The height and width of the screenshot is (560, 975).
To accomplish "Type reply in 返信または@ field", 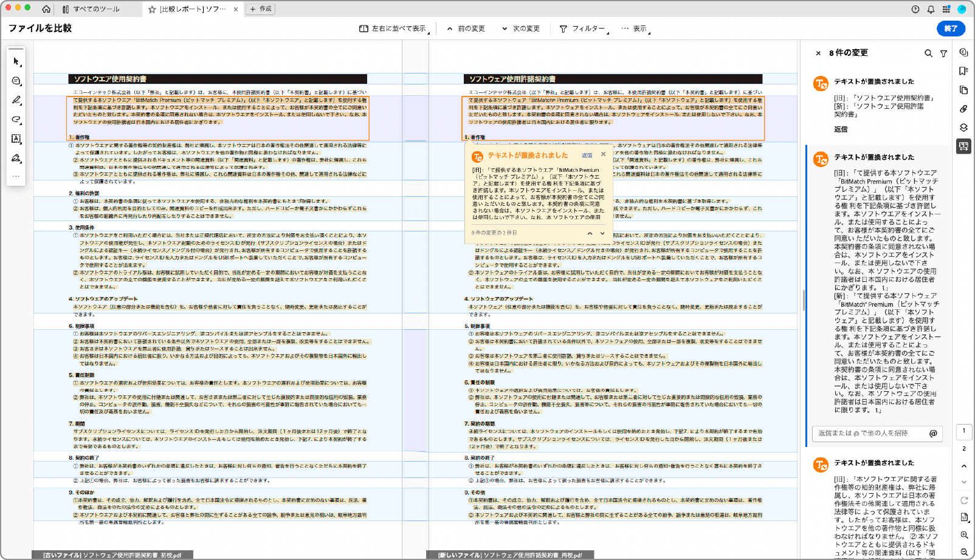I will coord(878,433).
